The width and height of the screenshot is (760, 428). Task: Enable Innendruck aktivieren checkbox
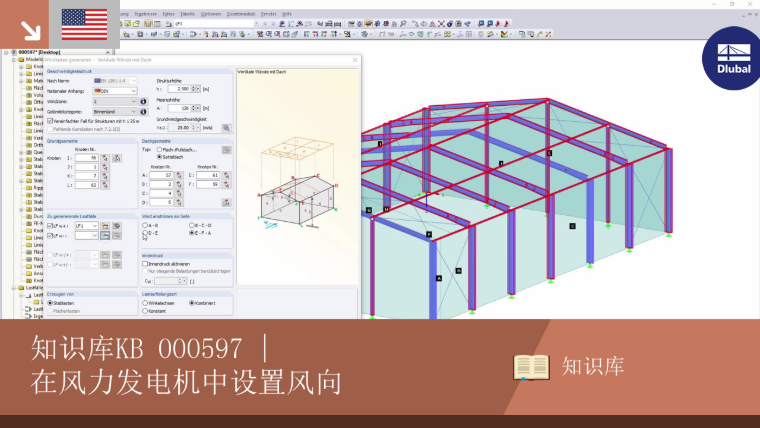pyautogui.click(x=145, y=264)
